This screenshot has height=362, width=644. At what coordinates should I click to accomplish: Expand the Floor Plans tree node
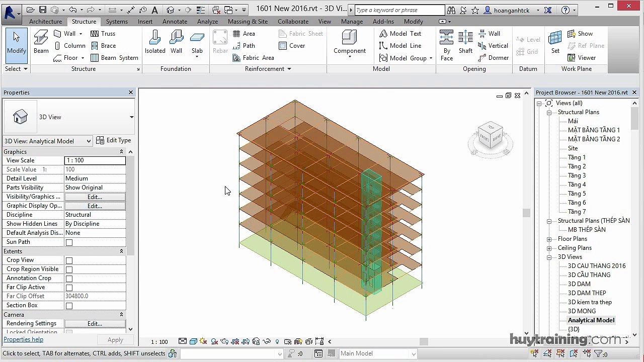(549, 239)
